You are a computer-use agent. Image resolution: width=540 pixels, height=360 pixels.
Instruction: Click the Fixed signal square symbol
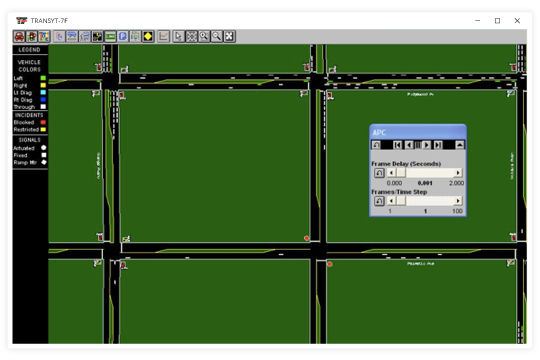click(44, 155)
